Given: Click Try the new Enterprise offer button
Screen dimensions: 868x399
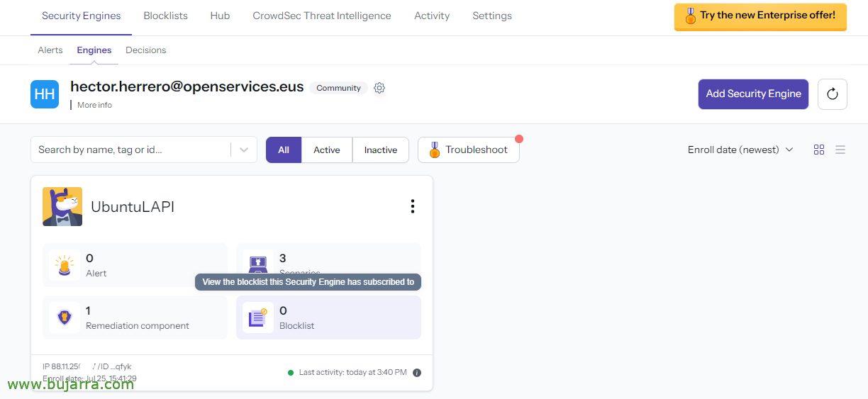Looking at the screenshot, I should pyautogui.click(x=760, y=16).
